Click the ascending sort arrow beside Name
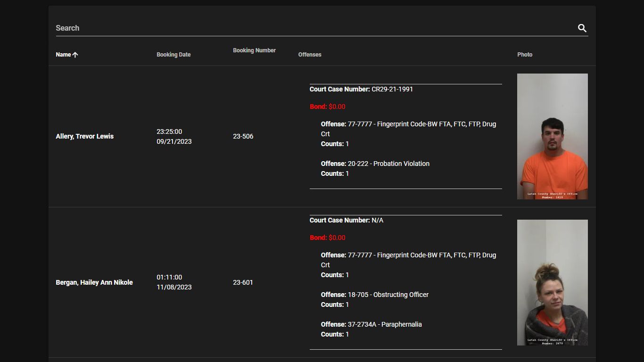 [x=75, y=55]
